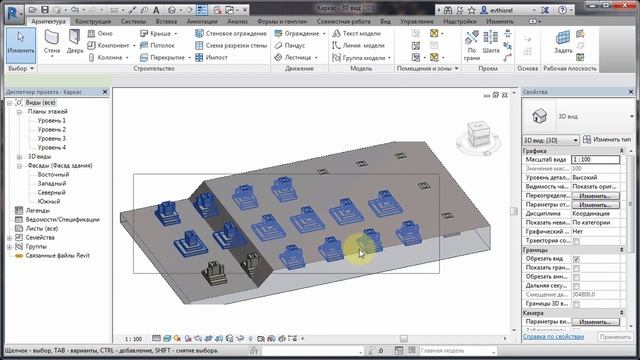Open the Выбор panel dropdown
The width and height of the screenshot is (640, 360).
coord(20,69)
